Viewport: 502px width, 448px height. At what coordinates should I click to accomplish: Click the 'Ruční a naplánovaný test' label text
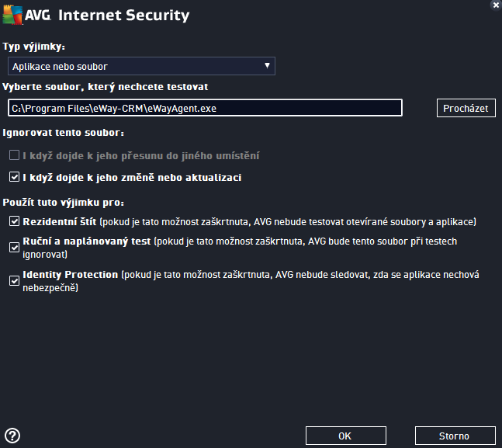tap(86, 241)
